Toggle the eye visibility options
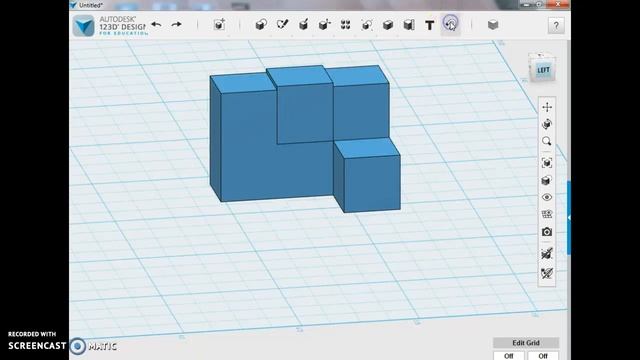The image size is (640, 360). pos(547,197)
